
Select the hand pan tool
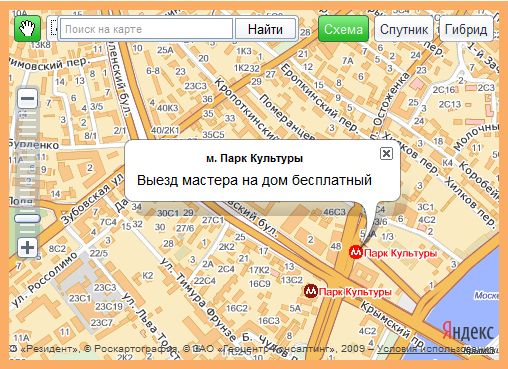(x=27, y=29)
